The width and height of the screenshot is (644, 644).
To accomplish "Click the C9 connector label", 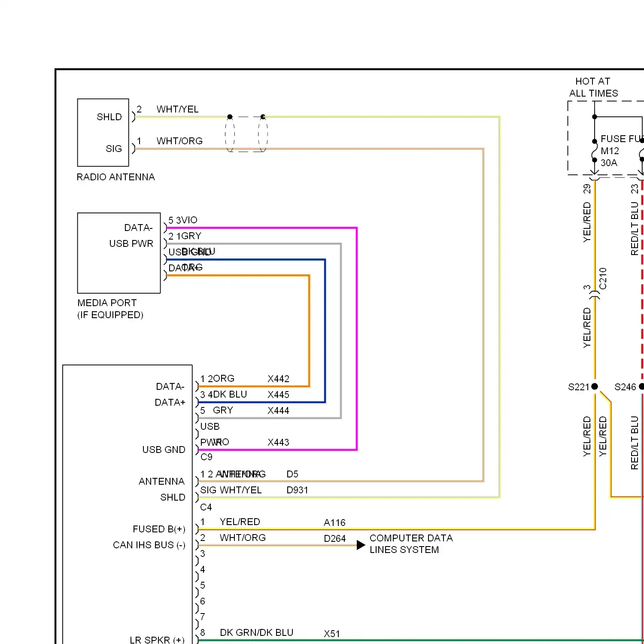I will pos(206,457).
